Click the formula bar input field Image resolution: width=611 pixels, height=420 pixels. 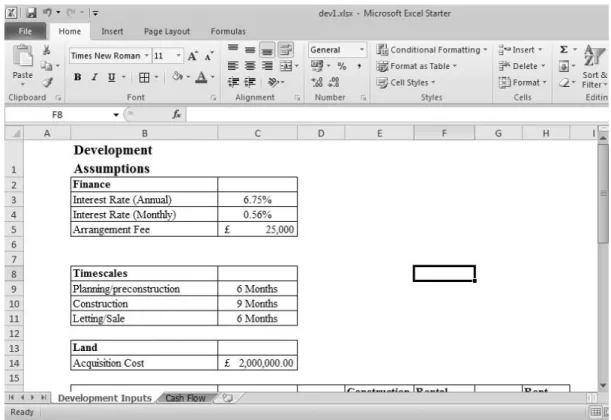coord(397,115)
